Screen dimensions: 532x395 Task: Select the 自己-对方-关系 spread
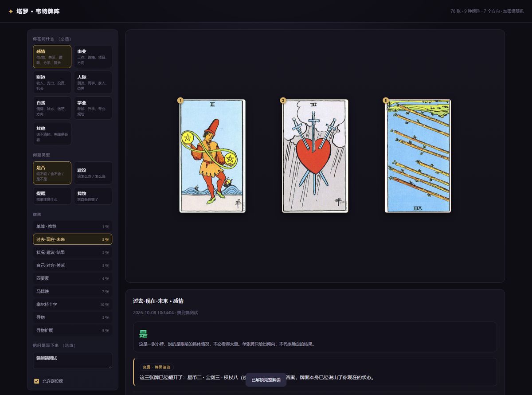click(x=72, y=266)
